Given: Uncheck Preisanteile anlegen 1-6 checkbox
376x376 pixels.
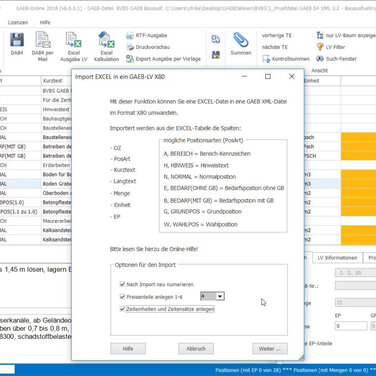Looking at the screenshot, I should (122, 296).
